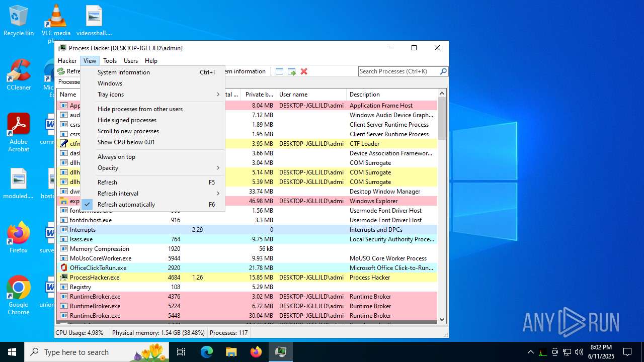Expand Refresh interval submenu
The width and height of the screenshot is (644, 362).
click(152, 193)
